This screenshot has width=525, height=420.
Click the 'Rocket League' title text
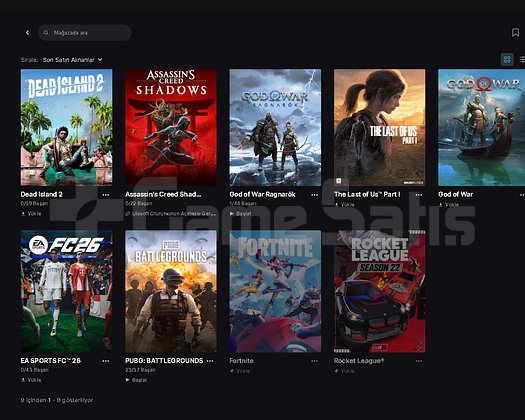(x=359, y=361)
